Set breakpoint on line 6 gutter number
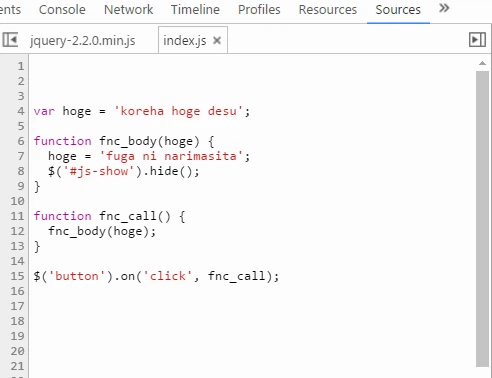Viewport: 492px width, 378px height. point(21,141)
